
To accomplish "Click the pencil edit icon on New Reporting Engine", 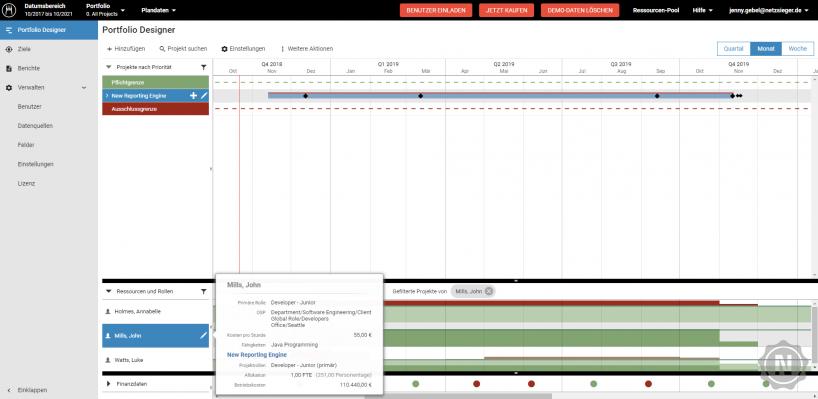I will tap(204, 96).
